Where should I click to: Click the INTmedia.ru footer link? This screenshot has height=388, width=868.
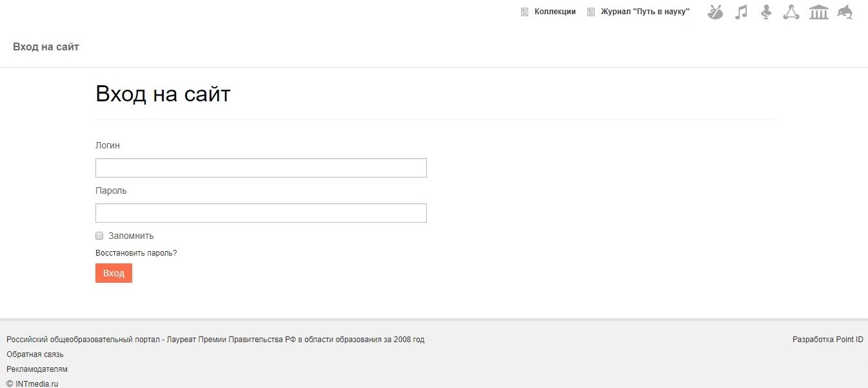pyautogui.click(x=36, y=383)
